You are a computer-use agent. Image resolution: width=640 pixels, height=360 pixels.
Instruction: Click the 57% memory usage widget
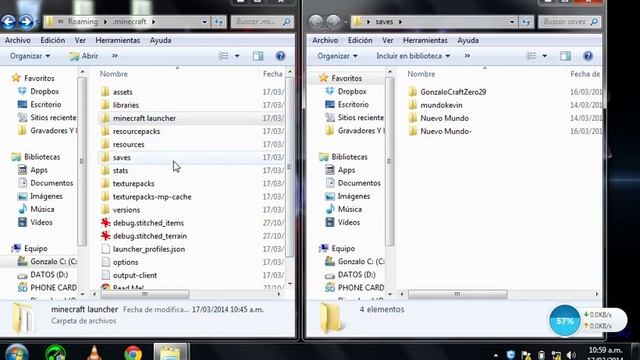tap(564, 321)
